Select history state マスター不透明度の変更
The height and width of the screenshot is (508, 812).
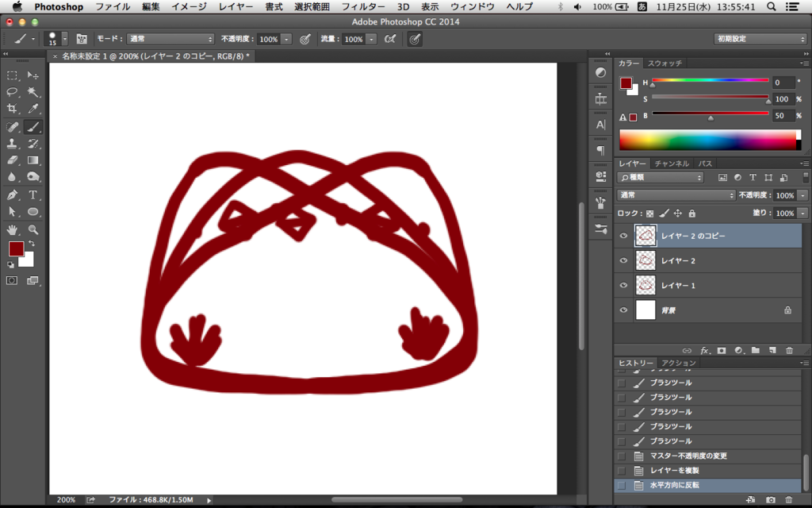(x=708, y=456)
